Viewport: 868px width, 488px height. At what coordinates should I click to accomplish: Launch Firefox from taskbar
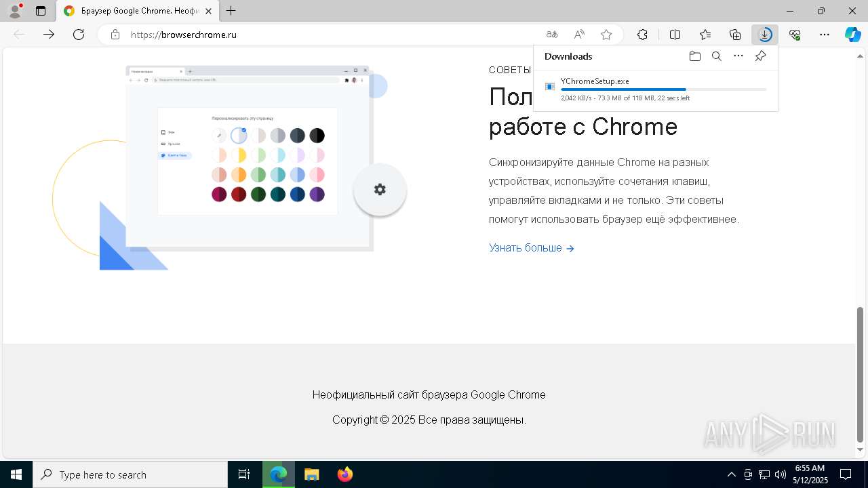[345, 474]
